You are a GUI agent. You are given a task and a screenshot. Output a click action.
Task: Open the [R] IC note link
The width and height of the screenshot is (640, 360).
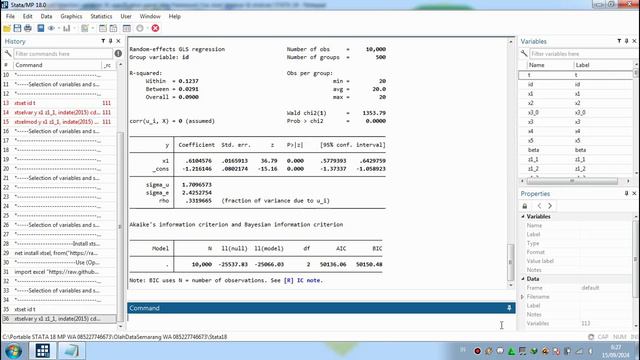pos(302,280)
